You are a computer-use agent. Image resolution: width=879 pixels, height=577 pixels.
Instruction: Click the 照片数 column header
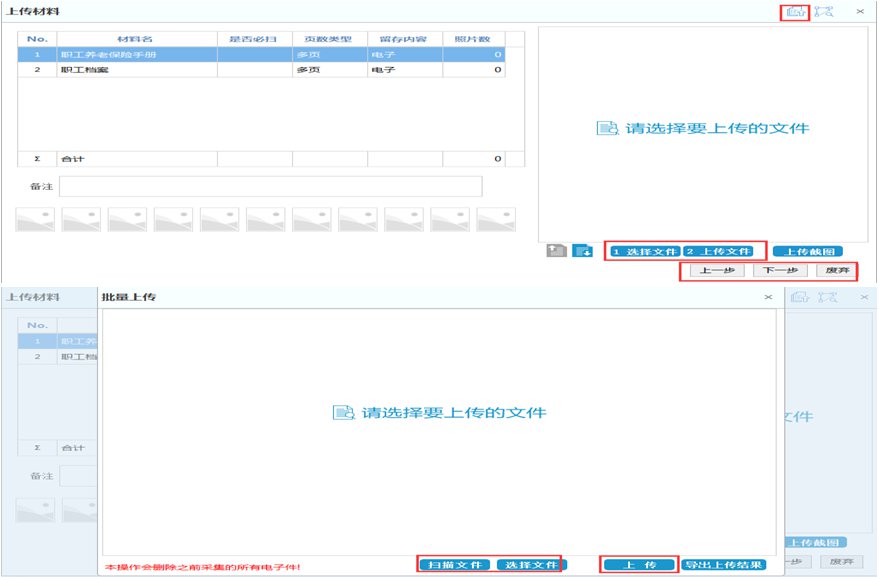coord(474,39)
